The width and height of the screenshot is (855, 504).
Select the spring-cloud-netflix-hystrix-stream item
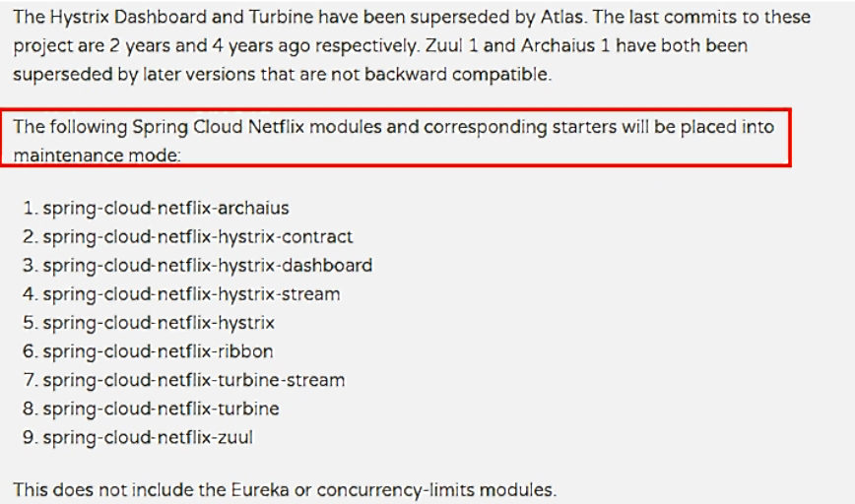click(x=191, y=294)
